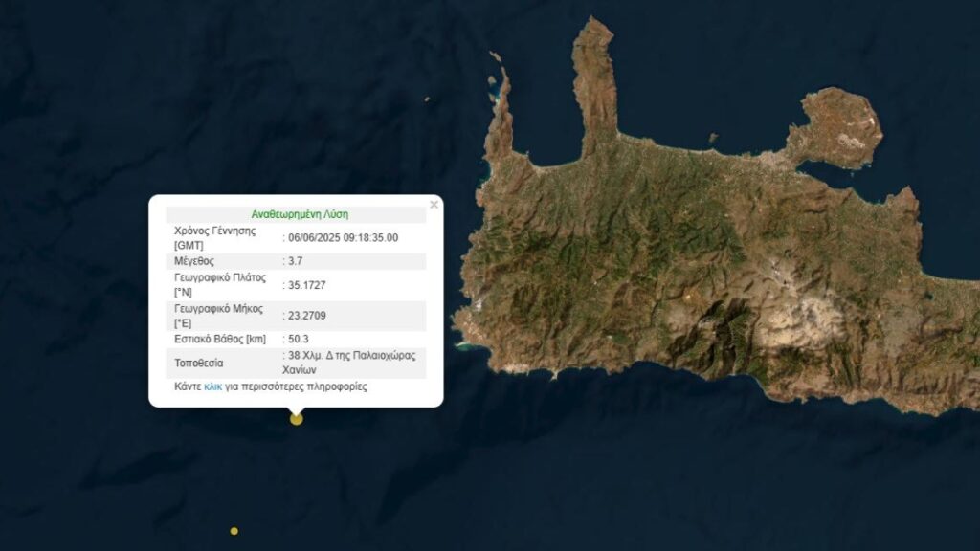Click the location text 38 Χλμ. Δ της Παλαιοχώρας
The height and width of the screenshot is (551, 980).
click(352, 355)
